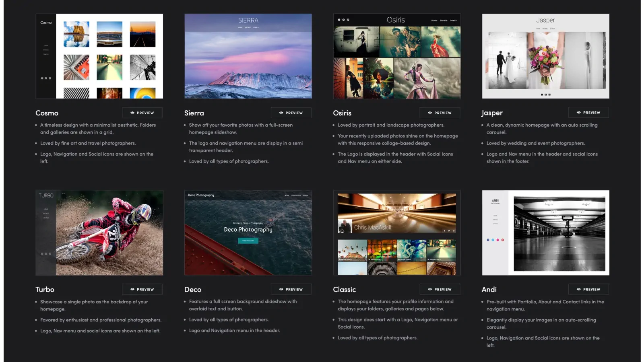Image resolution: width=644 pixels, height=362 pixels.
Task: Click the Classic theme title
Action: click(345, 290)
